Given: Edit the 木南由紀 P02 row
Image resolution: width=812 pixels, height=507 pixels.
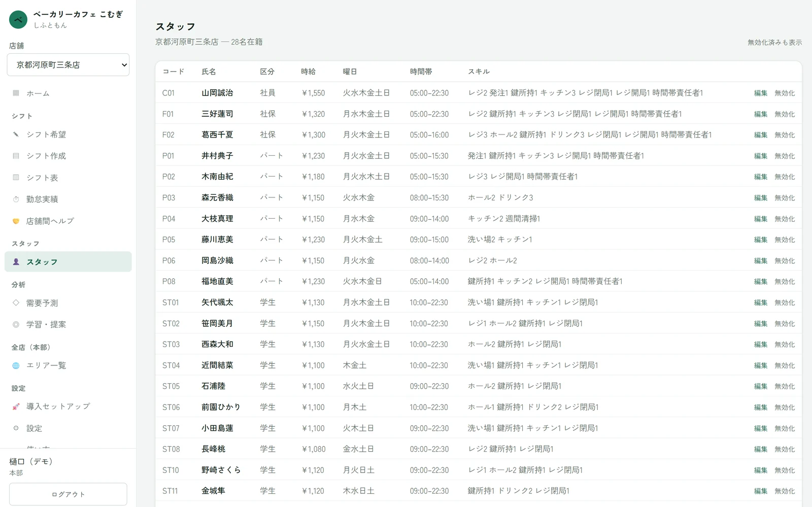Looking at the screenshot, I should click(760, 177).
